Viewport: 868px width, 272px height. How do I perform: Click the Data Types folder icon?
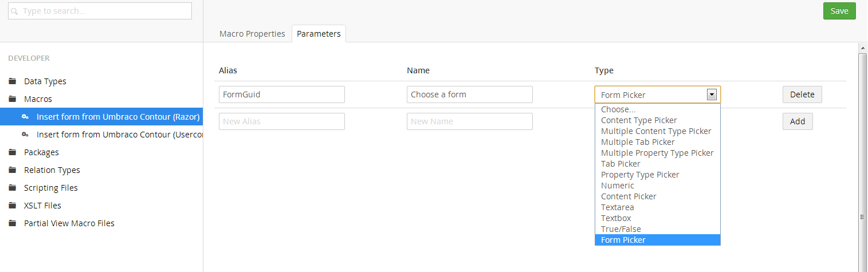coord(12,81)
